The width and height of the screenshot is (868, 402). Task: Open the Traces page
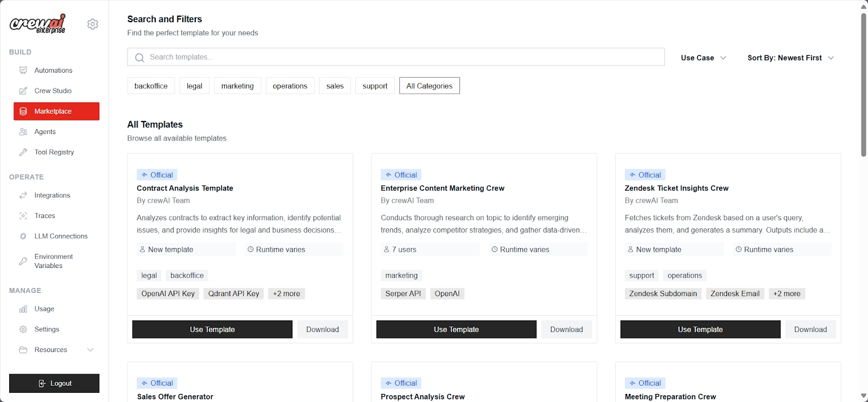[x=56, y=216]
